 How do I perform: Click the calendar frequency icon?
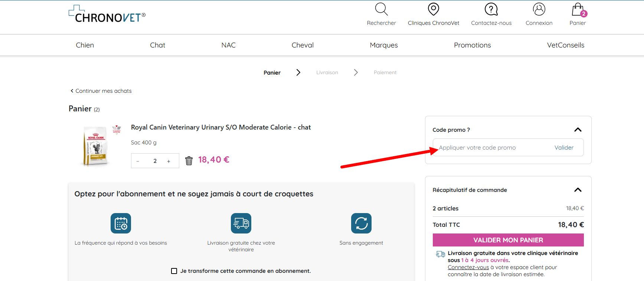pos(121,223)
